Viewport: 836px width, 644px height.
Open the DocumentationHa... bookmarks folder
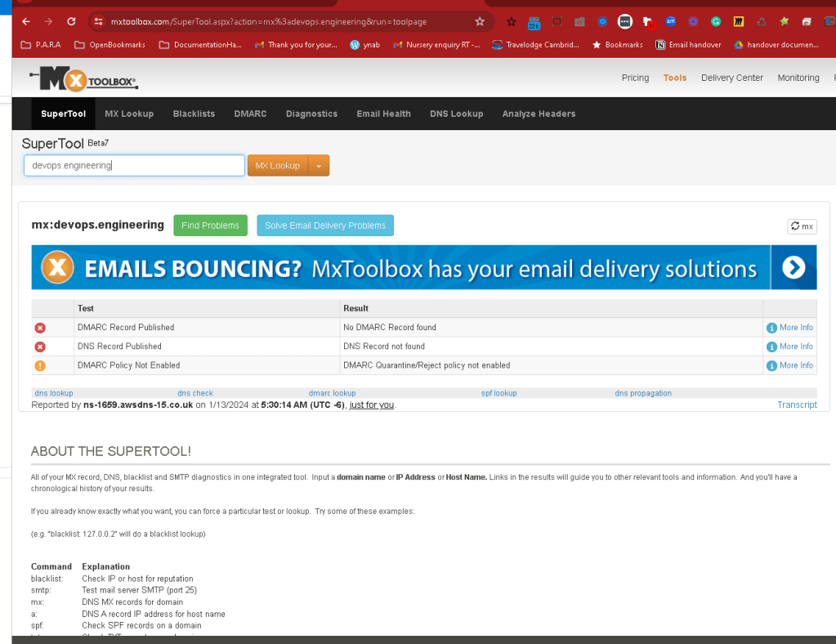(x=200, y=45)
